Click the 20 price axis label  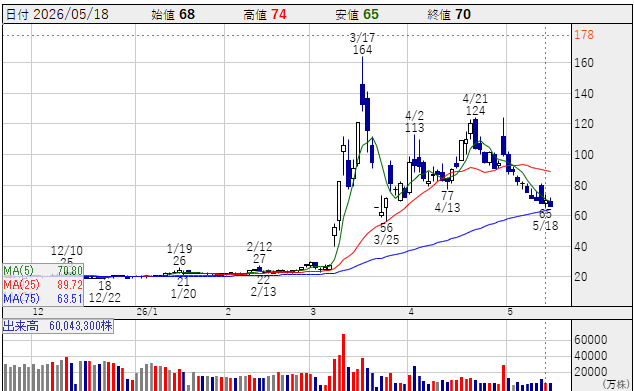pos(581,277)
